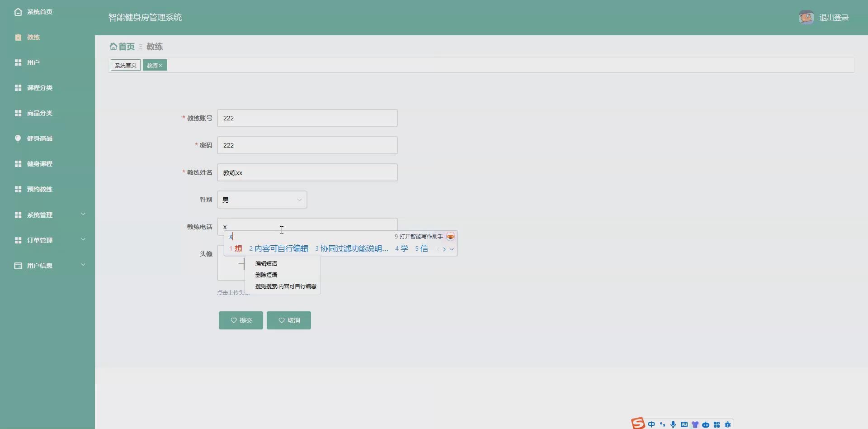Image resolution: width=868 pixels, height=429 pixels.
Task: Switch to the 系统首页 tab
Action: tap(126, 65)
